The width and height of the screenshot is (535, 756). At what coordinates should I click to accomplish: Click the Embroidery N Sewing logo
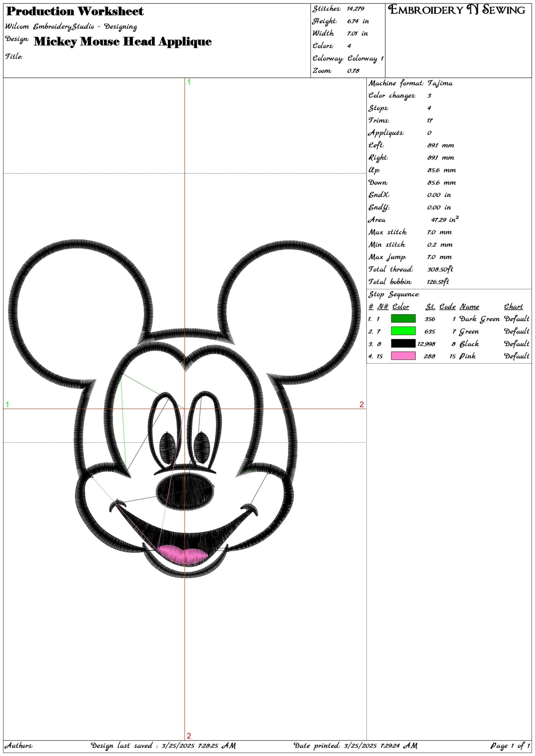click(x=456, y=9)
